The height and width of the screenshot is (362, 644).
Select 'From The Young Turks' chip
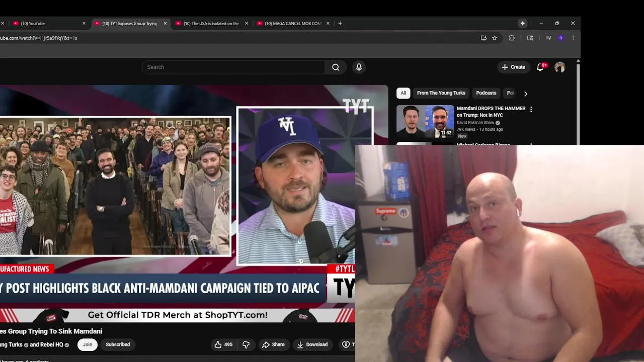pyautogui.click(x=441, y=93)
